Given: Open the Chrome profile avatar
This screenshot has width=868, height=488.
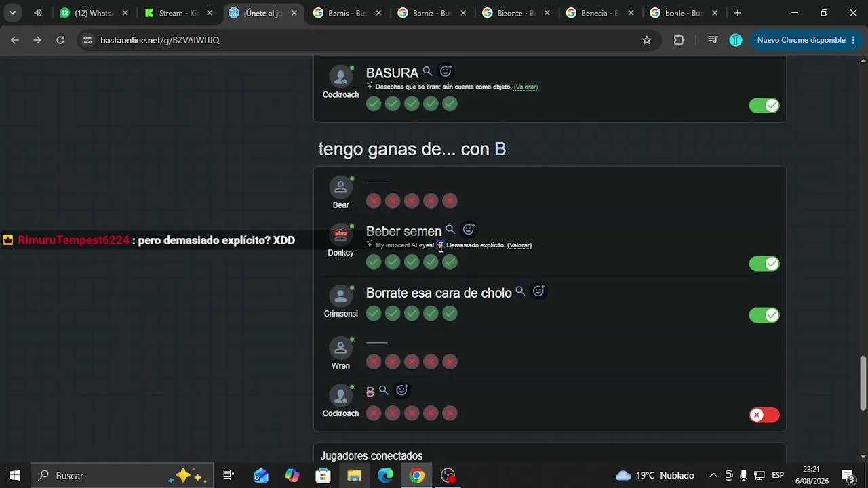Looking at the screenshot, I should [736, 40].
